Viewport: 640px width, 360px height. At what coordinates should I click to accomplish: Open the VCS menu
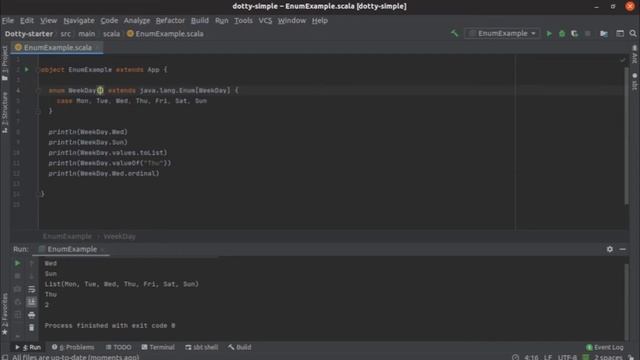tap(265, 20)
